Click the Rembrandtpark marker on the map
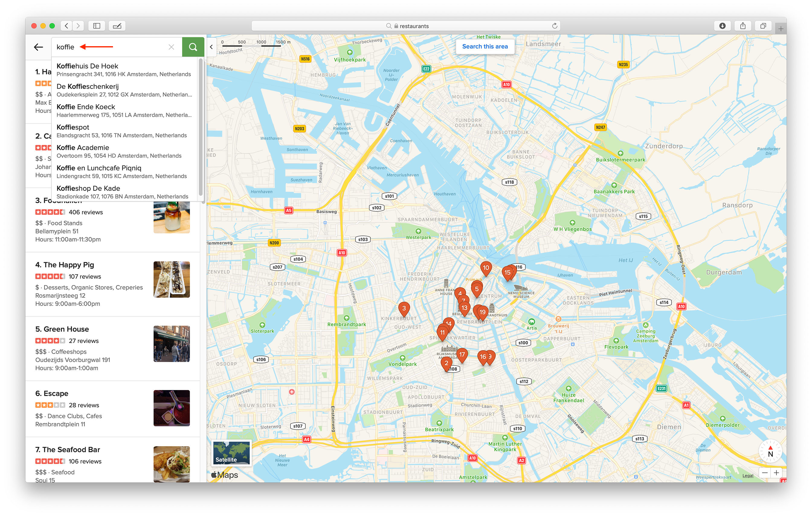The image size is (812, 516). [x=346, y=318]
